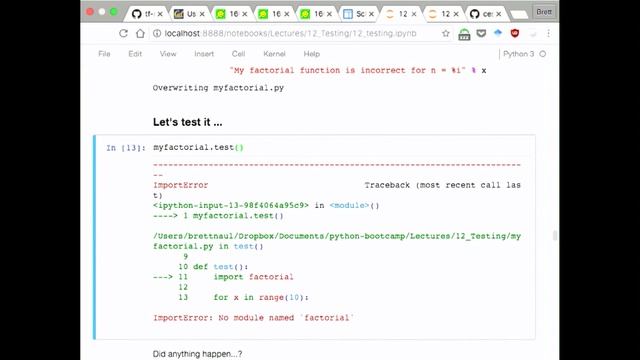Open the File menu
The image size is (640, 360).
click(x=104, y=54)
